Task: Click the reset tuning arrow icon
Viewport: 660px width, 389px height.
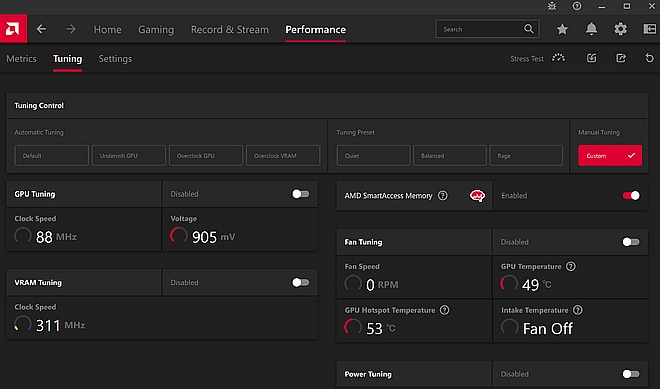Action: tap(649, 58)
